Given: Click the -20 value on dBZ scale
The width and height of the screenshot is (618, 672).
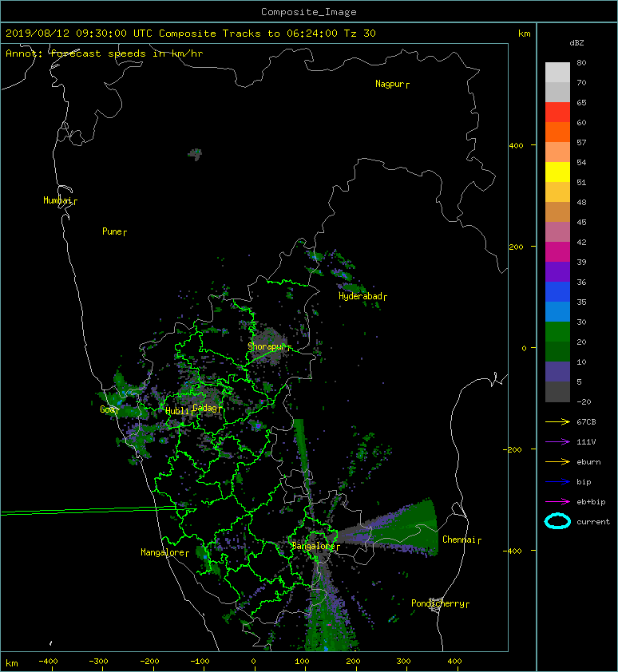Looking at the screenshot, I should (x=584, y=402).
